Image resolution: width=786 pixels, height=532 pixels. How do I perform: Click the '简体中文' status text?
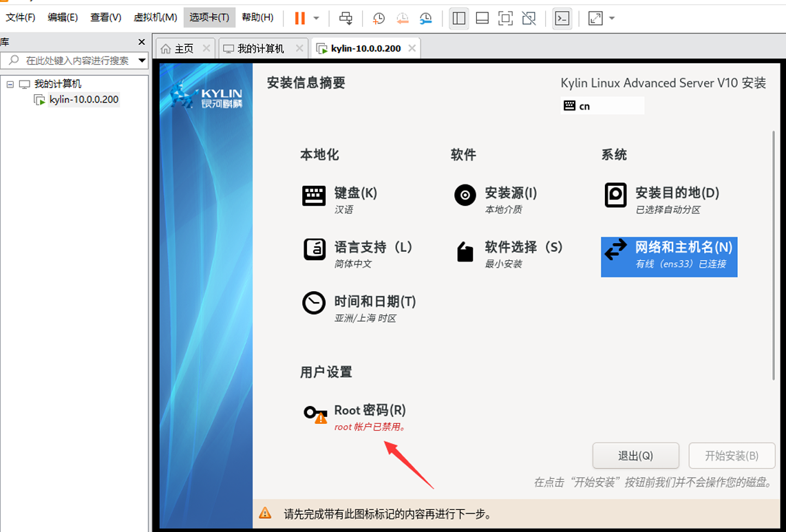pos(353,264)
